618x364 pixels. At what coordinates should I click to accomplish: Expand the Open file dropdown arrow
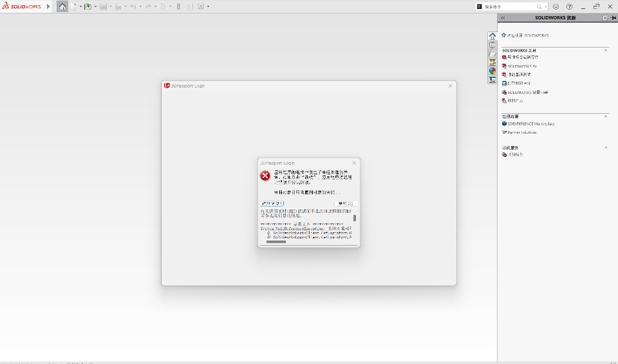click(x=95, y=6)
